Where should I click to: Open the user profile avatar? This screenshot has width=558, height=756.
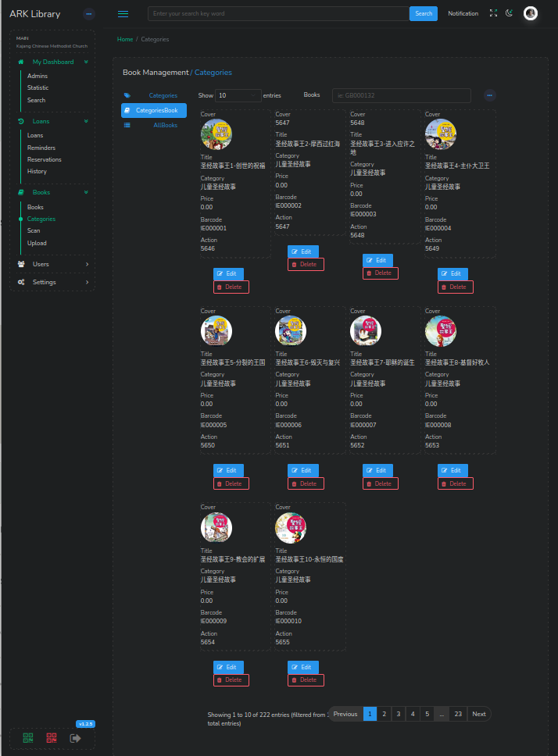(x=531, y=13)
